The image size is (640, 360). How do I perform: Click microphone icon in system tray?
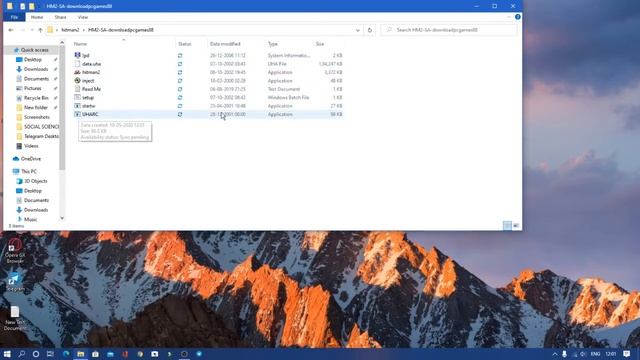(564, 354)
